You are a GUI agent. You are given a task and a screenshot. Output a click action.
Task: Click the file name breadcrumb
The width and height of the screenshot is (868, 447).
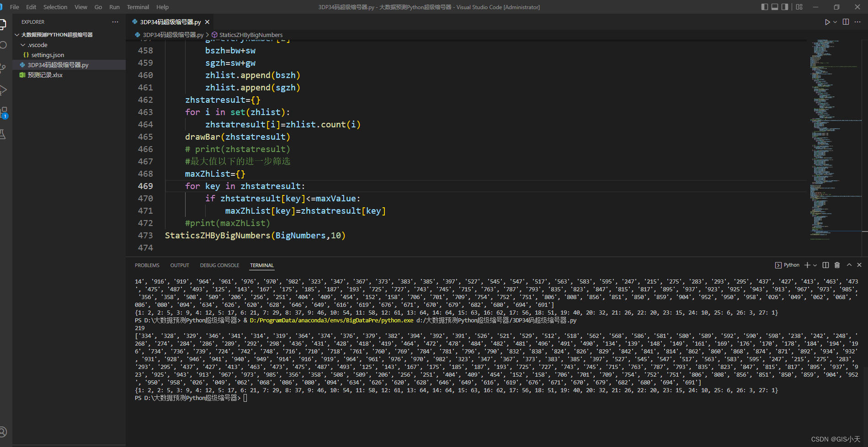173,35
